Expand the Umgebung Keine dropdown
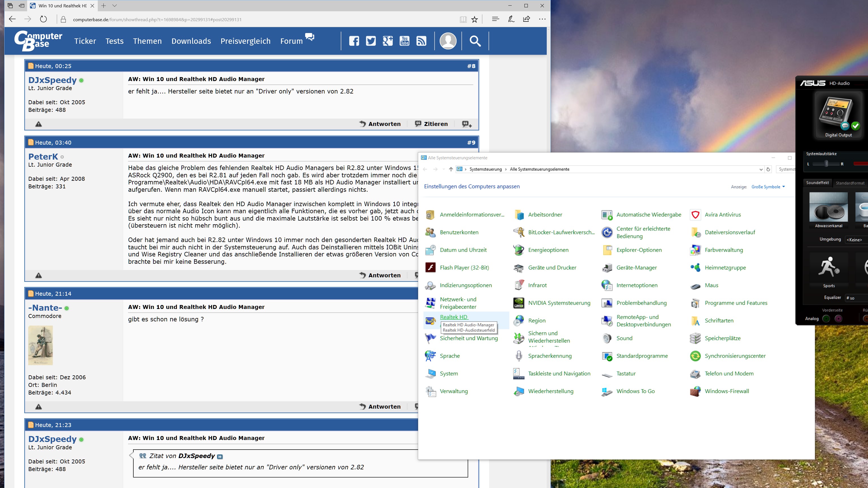Screen dimensions: 868x488 856,240
